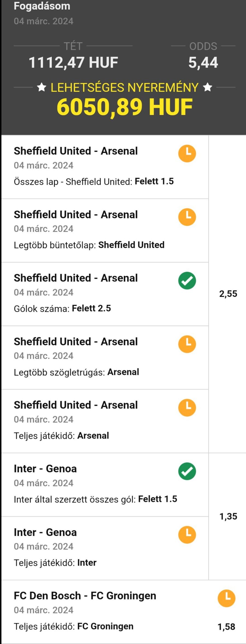The height and width of the screenshot is (644, 246).
Task: Select the 2,55 odds for Sheffield-Arsenal group
Action: (228, 294)
